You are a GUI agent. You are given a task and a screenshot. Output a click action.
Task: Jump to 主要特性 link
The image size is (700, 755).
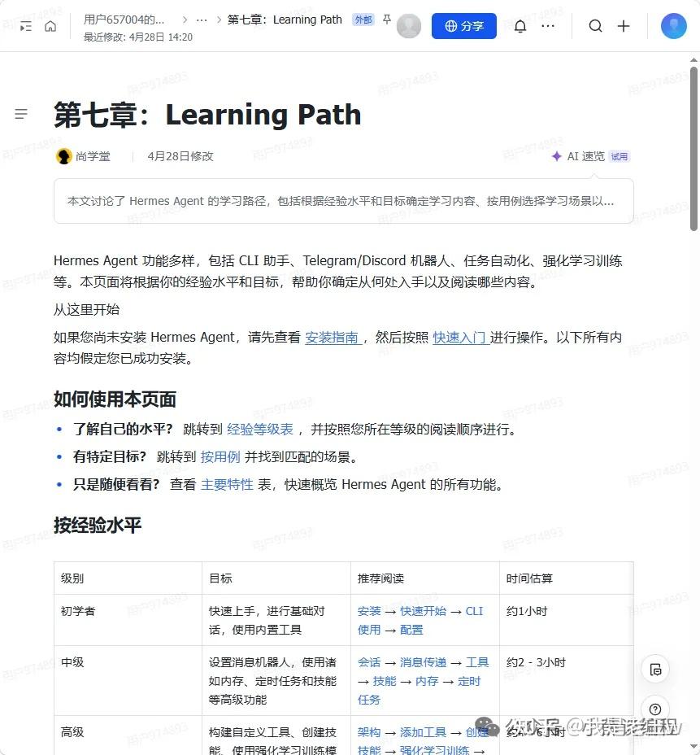click(227, 484)
